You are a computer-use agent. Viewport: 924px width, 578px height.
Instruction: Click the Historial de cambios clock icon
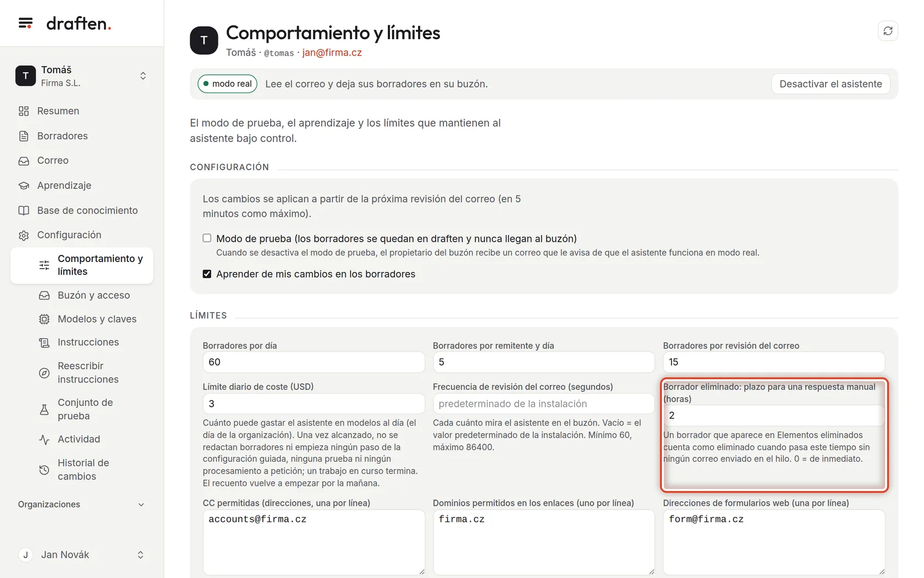(x=44, y=470)
